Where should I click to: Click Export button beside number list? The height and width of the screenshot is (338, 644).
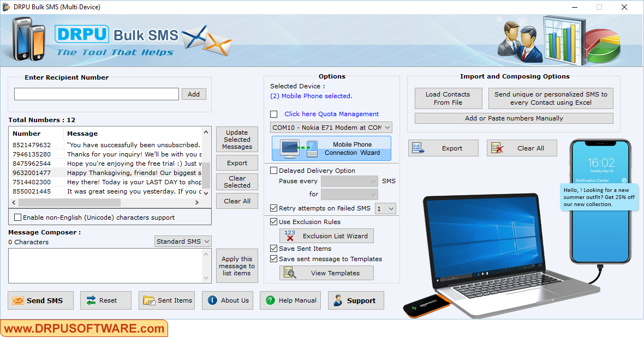[237, 163]
